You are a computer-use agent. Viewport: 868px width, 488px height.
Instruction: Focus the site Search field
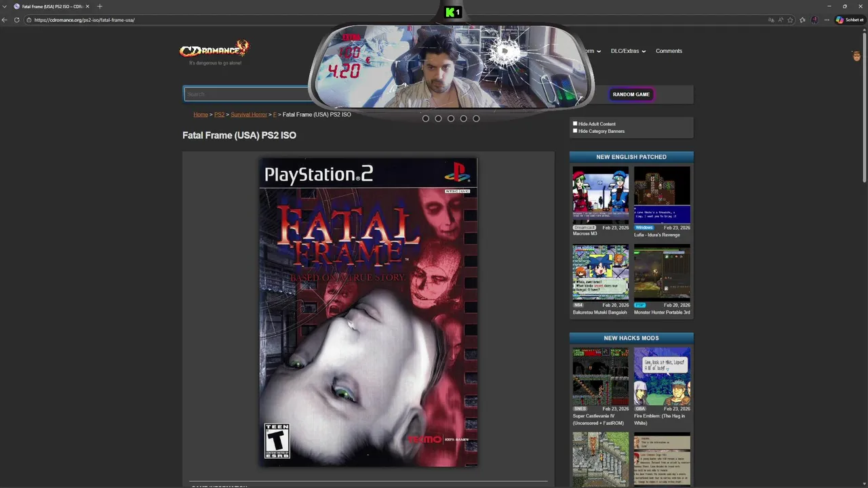point(246,94)
